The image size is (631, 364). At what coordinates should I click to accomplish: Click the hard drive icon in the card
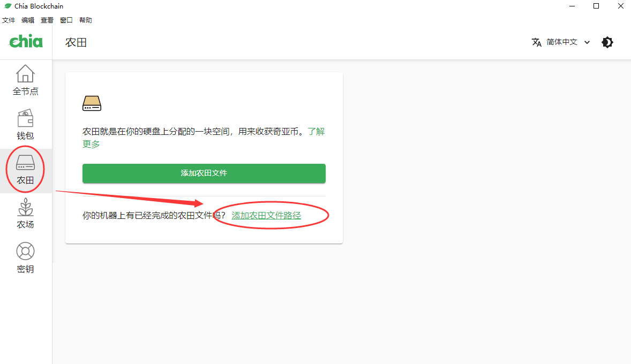point(92,103)
